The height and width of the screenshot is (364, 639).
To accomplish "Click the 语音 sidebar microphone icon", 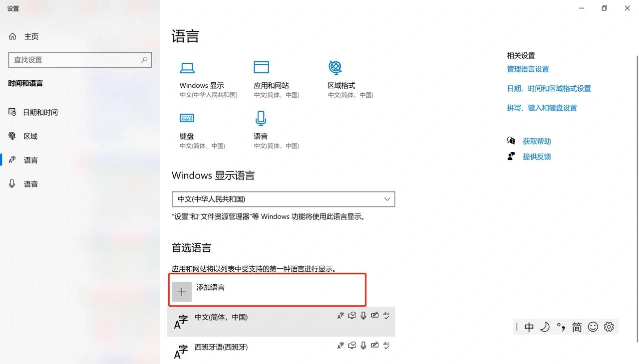I will tap(12, 184).
